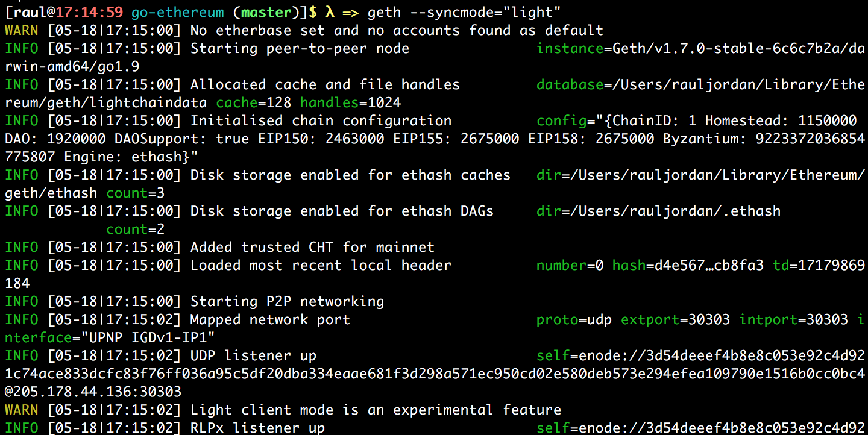This screenshot has height=435, width=868.
Task: Click 'Starting P2P networking' log message
Action: click(x=287, y=301)
